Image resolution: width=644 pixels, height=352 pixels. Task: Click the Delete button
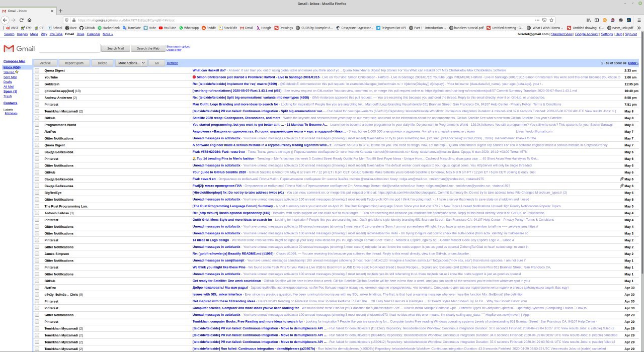103,63
